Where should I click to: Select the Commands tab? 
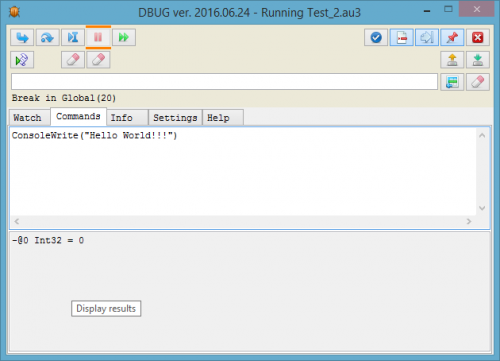click(x=78, y=116)
